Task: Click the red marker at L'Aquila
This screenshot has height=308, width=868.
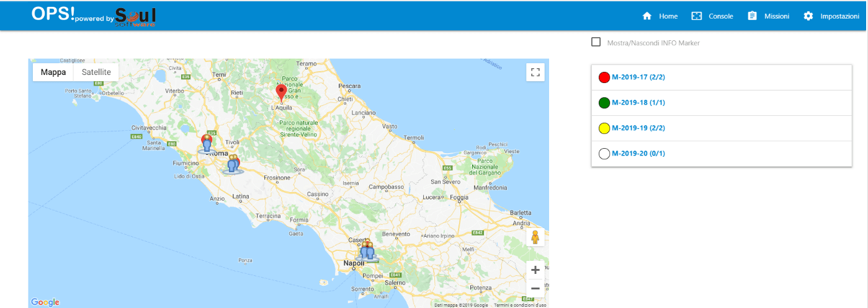Action: 281,93
